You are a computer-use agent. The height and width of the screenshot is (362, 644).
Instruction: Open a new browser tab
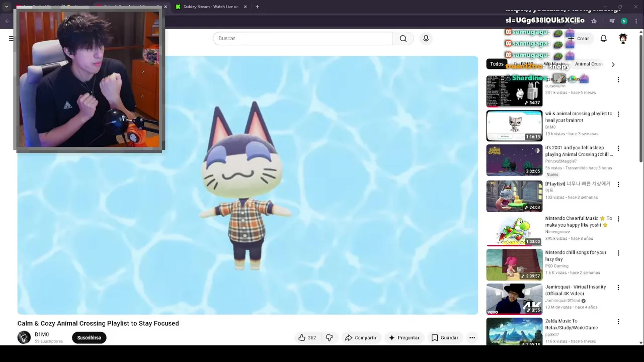(257, 7)
